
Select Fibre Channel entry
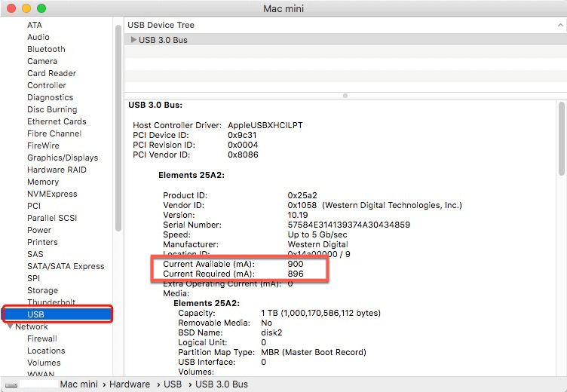pyautogui.click(x=54, y=133)
